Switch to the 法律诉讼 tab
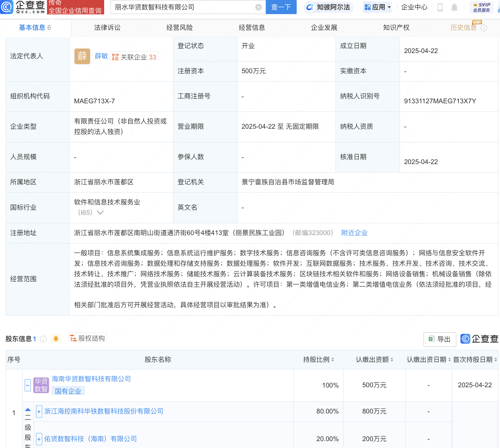500x448 pixels. 107,28
